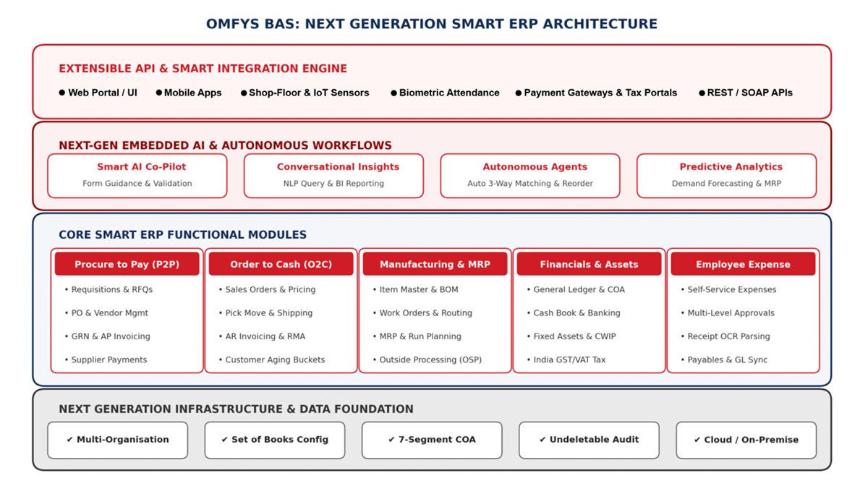Select the Smart AI Co-Pilot card

point(137,175)
